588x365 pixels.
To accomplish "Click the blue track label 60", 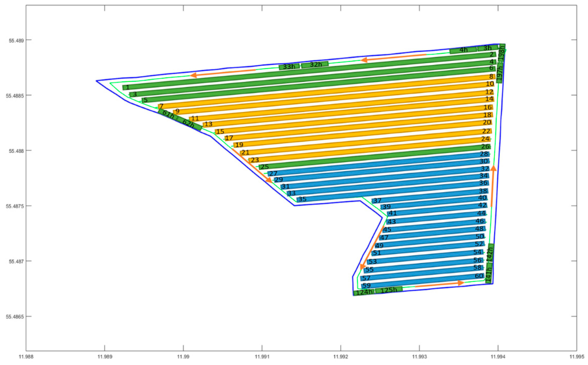I will click(479, 276).
